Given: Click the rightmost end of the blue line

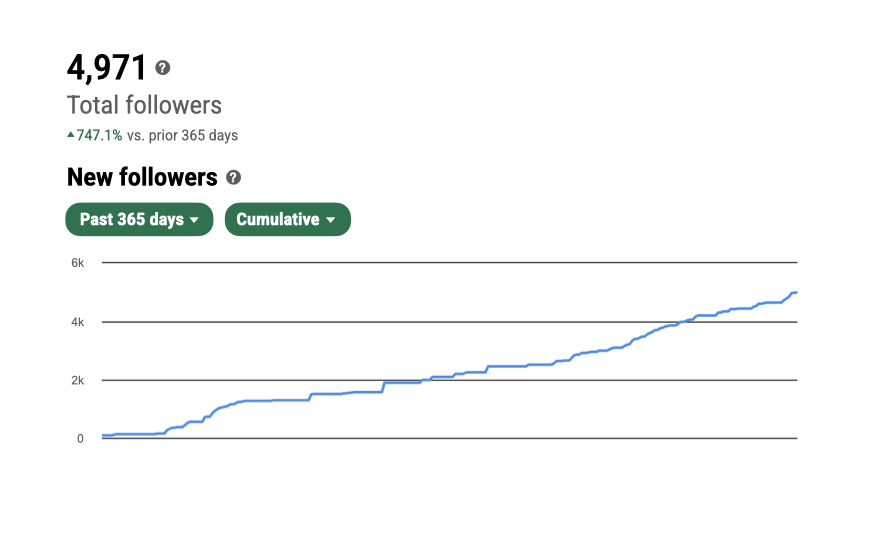Looking at the screenshot, I should click(x=796, y=292).
